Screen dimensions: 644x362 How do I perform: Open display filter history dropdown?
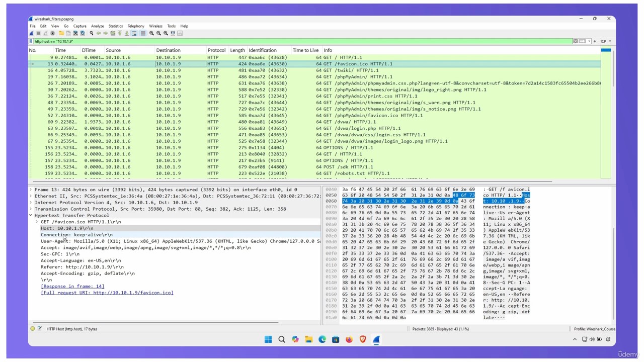pyautogui.click(x=589, y=41)
